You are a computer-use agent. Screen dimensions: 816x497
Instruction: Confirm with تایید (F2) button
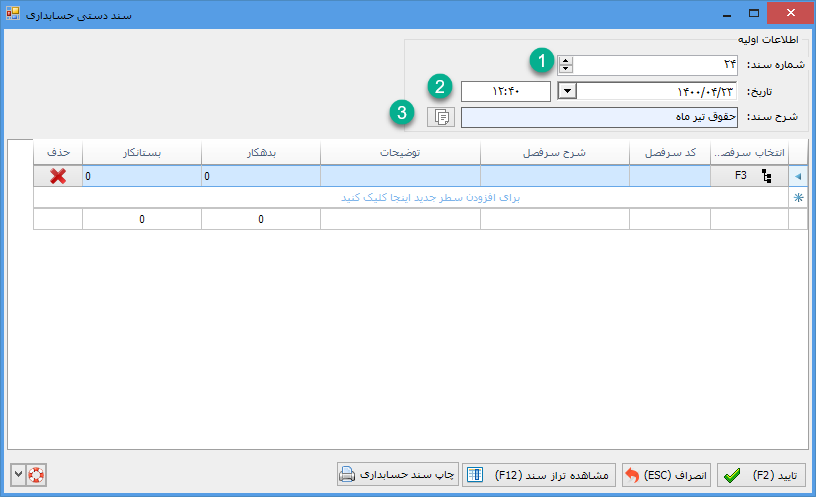coord(761,475)
